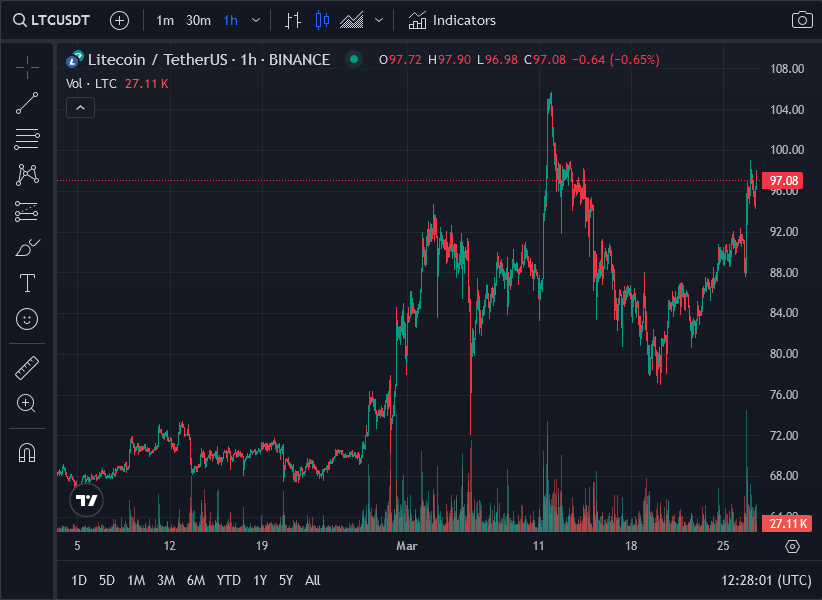Select the Candles chart style

point(322,20)
